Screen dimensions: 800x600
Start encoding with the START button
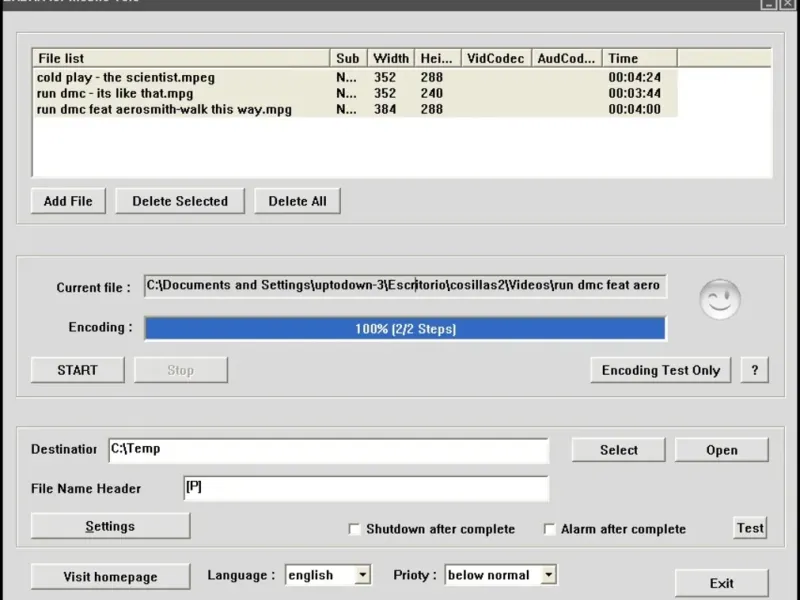[78, 370]
